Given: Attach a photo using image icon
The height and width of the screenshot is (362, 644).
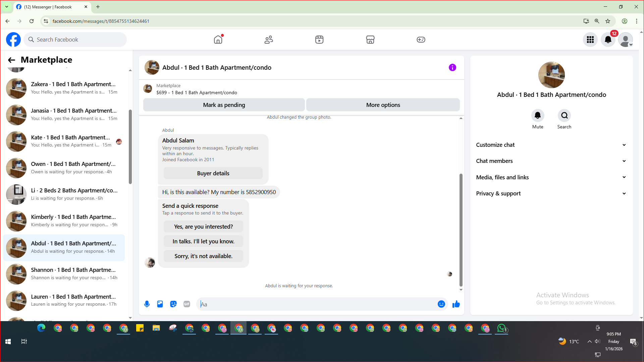Looking at the screenshot, I should click(160, 304).
